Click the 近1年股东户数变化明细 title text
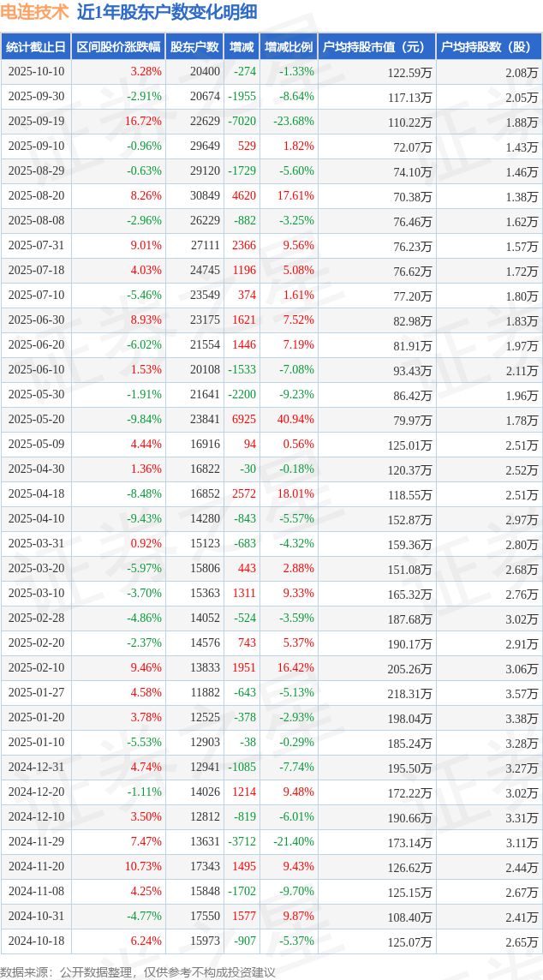543x980 pixels. coord(166,13)
